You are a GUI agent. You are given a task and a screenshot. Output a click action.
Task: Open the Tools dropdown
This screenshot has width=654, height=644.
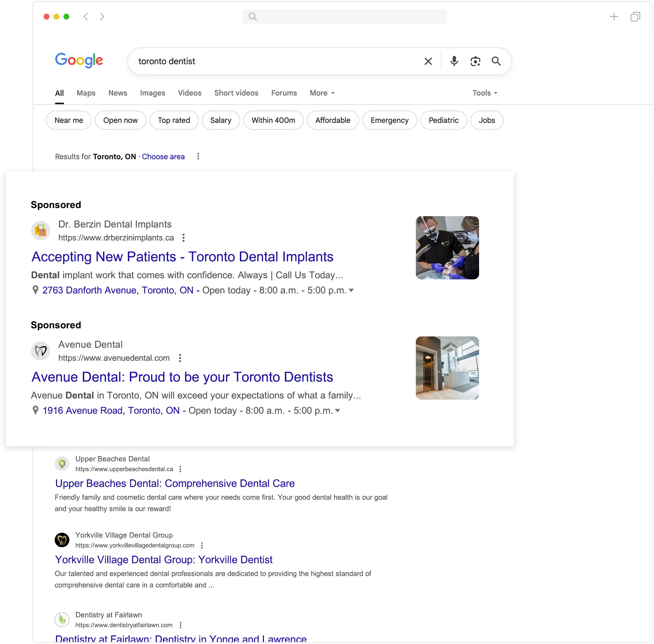click(485, 93)
